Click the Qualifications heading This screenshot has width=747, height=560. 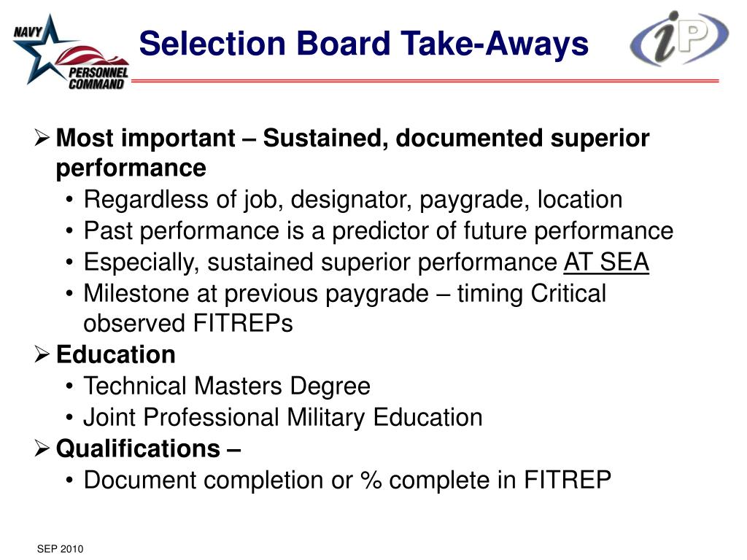(x=148, y=448)
